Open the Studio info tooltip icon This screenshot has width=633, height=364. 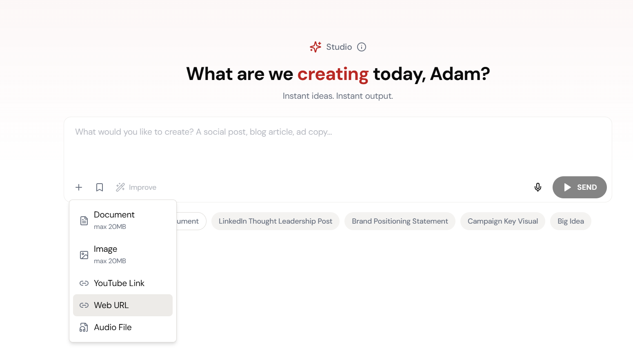click(362, 47)
